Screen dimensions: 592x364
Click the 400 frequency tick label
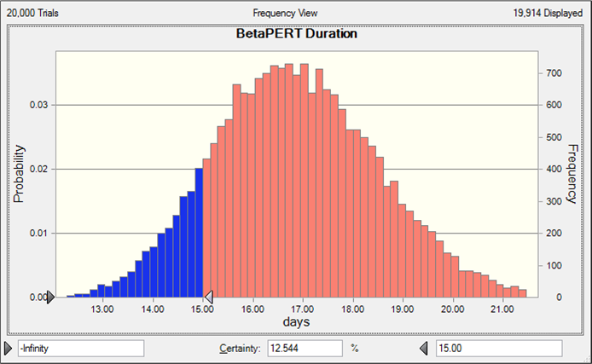tap(554, 169)
